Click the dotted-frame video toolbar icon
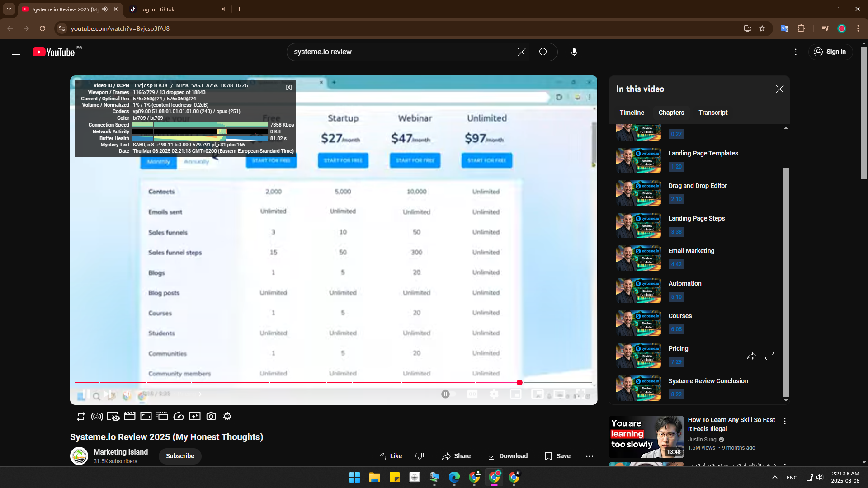 pos(162,417)
